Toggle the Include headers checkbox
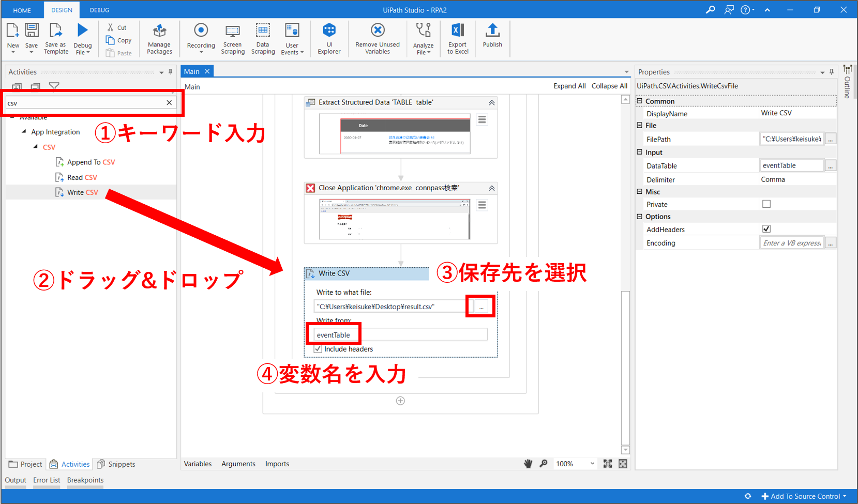 click(318, 349)
